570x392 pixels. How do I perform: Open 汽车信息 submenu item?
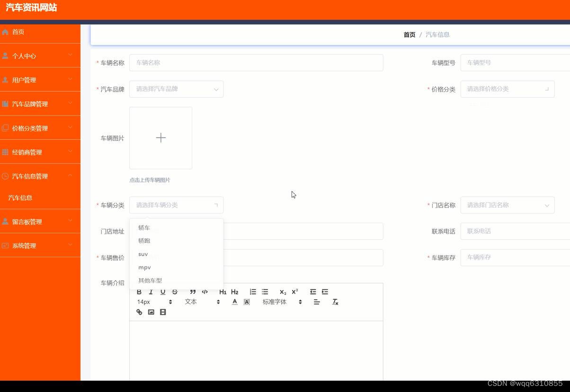[40, 198]
